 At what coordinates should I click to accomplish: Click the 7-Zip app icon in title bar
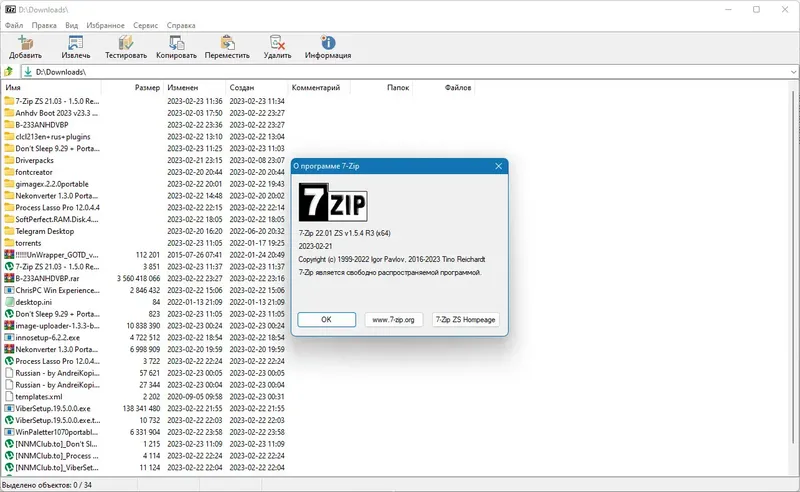[10, 9]
